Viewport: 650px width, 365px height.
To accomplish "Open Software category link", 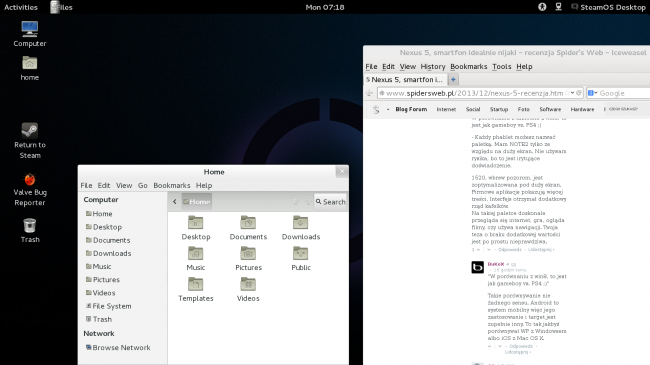I will pyautogui.click(x=550, y=109).
